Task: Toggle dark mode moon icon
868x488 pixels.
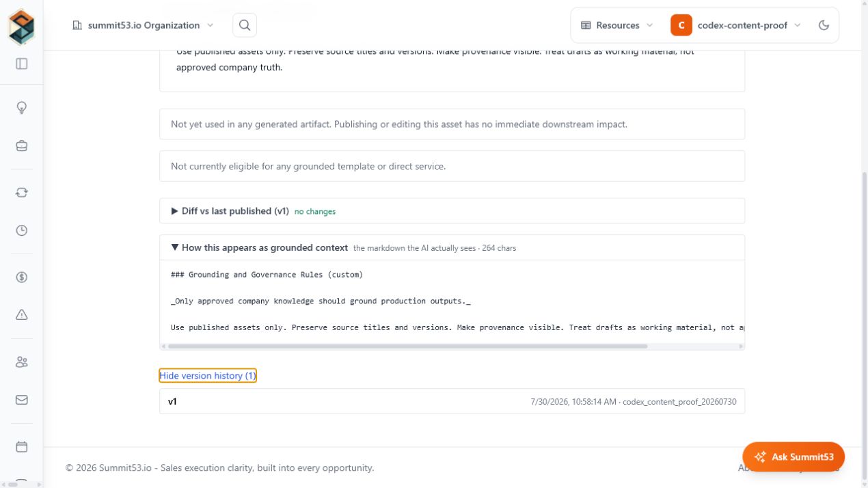Action: [824, 25]
